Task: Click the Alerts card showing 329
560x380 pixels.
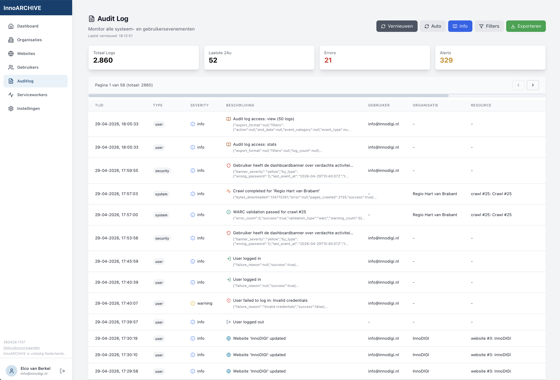Action: [490, 57]
